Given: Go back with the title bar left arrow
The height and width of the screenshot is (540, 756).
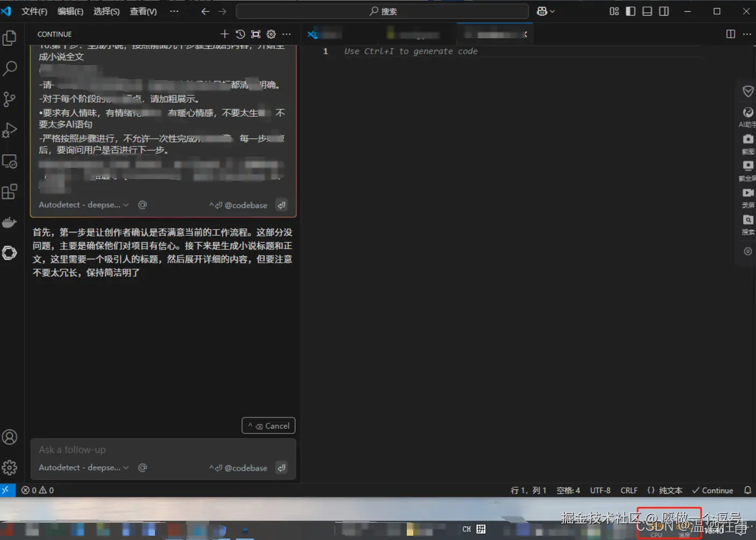Looking at the screenshot, I should (205, 11).
